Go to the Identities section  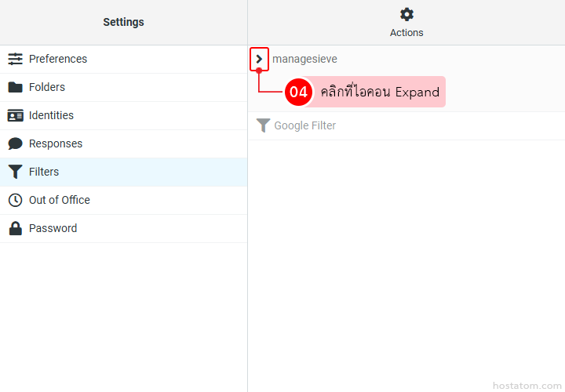click(51, 115)
